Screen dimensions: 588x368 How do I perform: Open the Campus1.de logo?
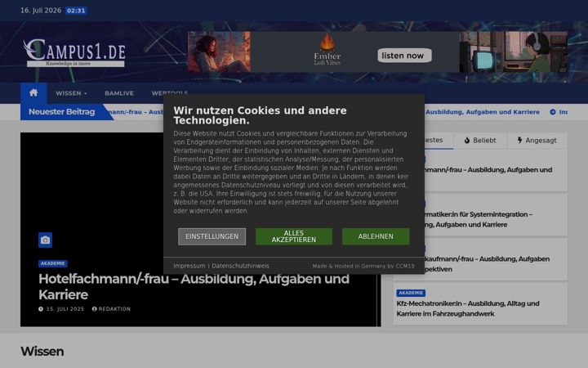74,52
